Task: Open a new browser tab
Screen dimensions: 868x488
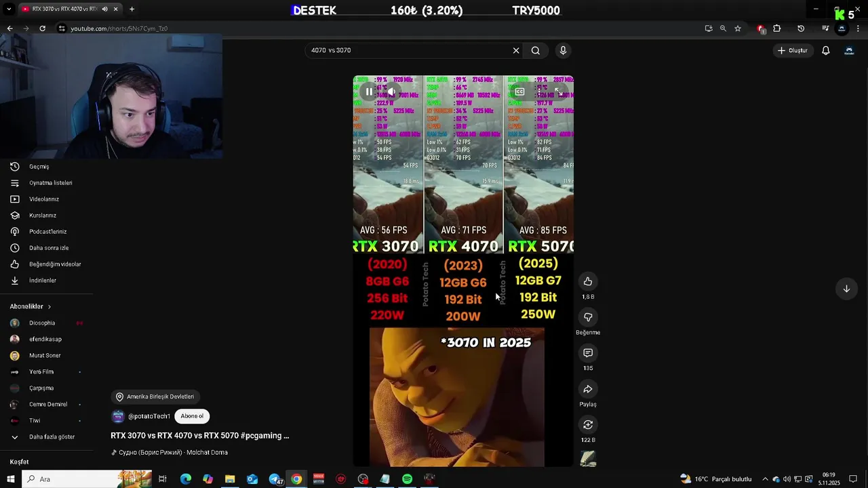Action: tap(132, 9)
